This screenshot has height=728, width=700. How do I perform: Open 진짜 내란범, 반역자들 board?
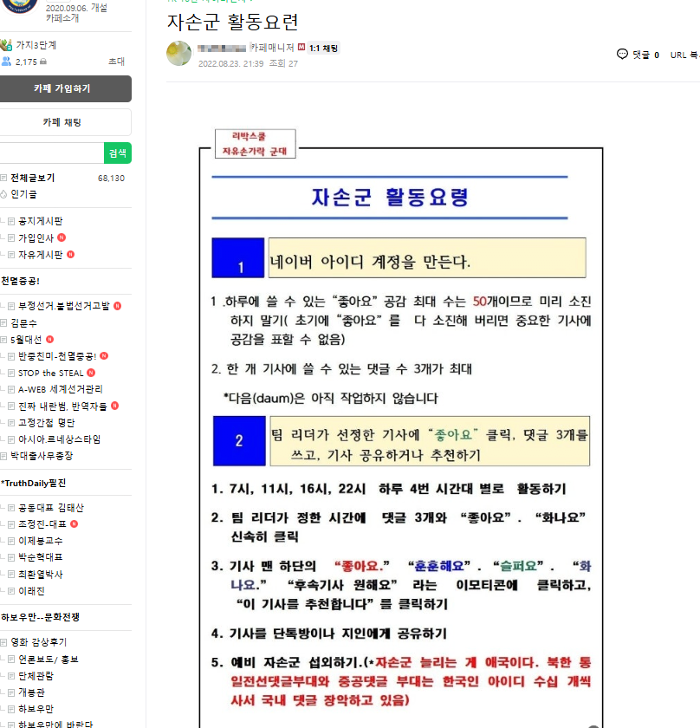tap(62, 406)
